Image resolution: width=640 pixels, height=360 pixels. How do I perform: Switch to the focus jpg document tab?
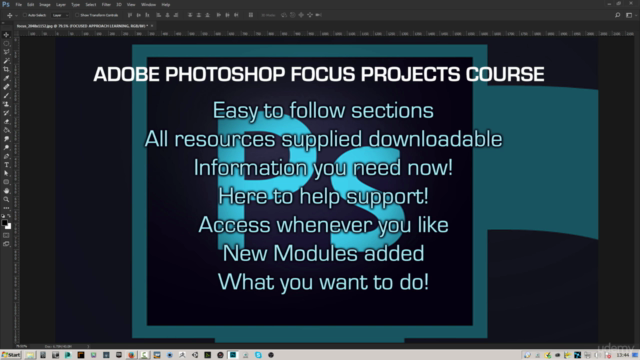[x=82, y=26]
